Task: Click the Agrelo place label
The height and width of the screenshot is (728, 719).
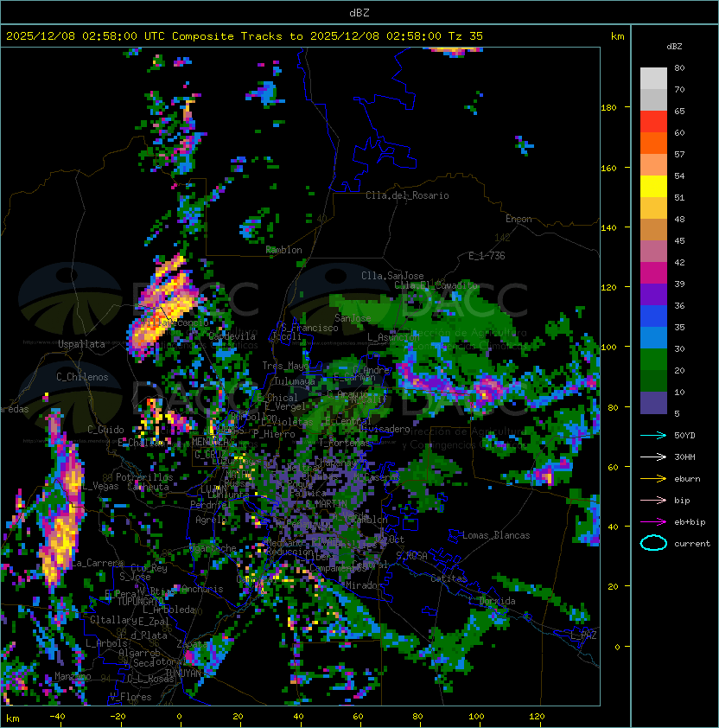Action: 211,520
